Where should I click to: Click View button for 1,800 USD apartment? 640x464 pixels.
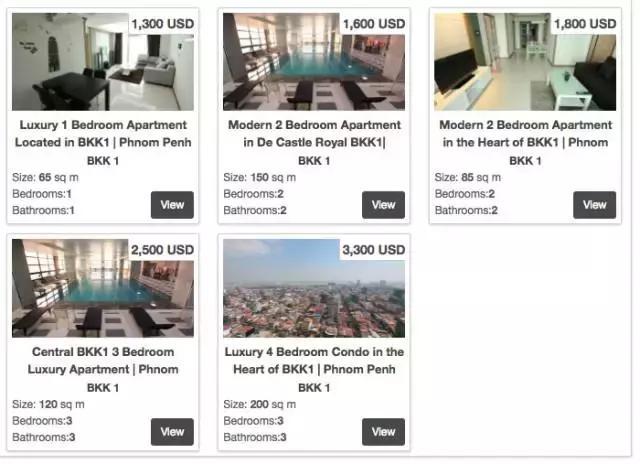(594, 205)
